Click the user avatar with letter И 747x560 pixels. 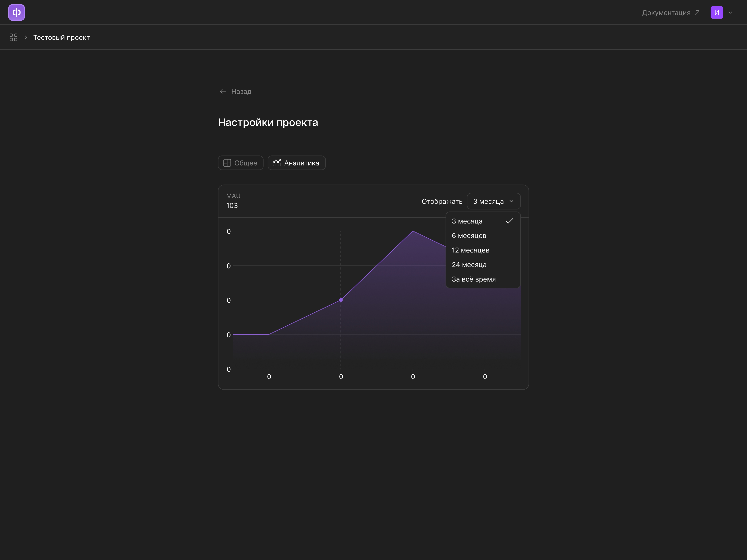[717, 13]
